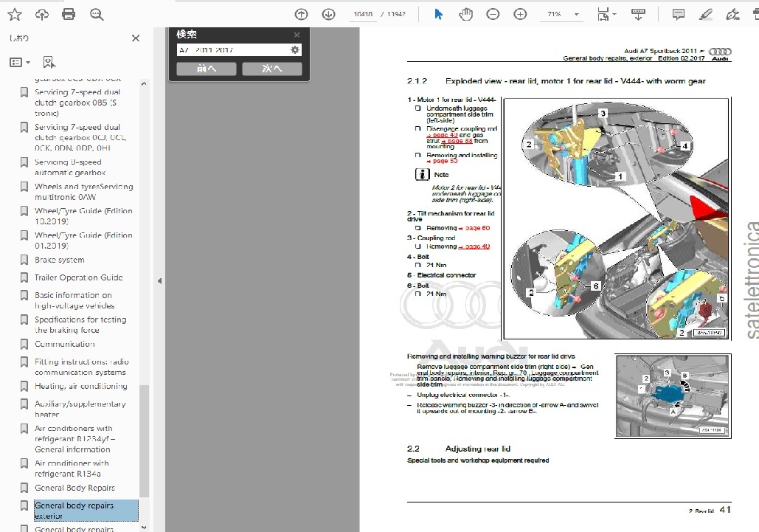Open Heating, air conditioning bookmark
759x532 pixels.
pyautogui.click(x=81, y=386)
